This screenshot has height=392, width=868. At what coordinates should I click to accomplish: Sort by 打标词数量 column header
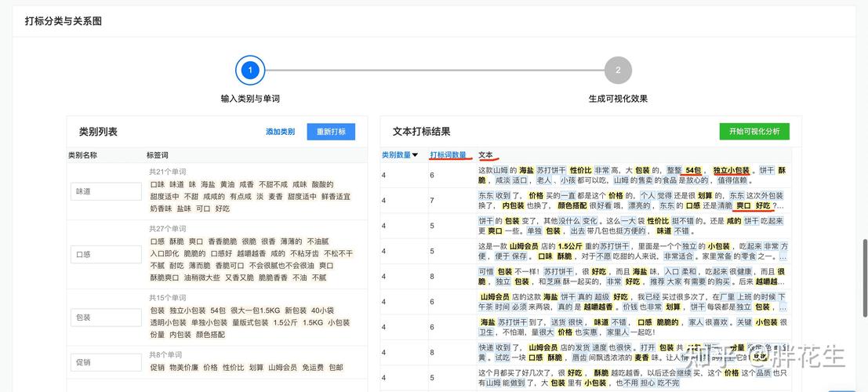pos(448,155)
